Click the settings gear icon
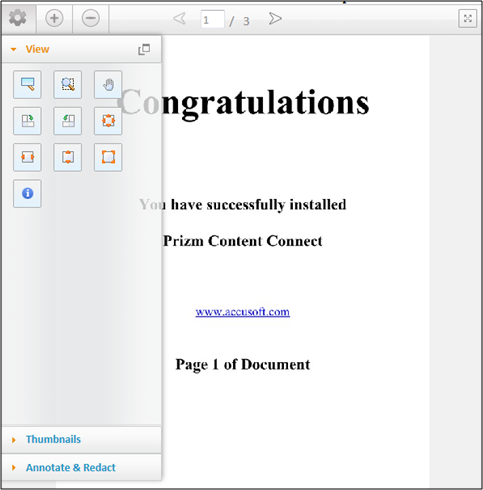The height and width of the screenshot is (490, 483). pos(18,18)
